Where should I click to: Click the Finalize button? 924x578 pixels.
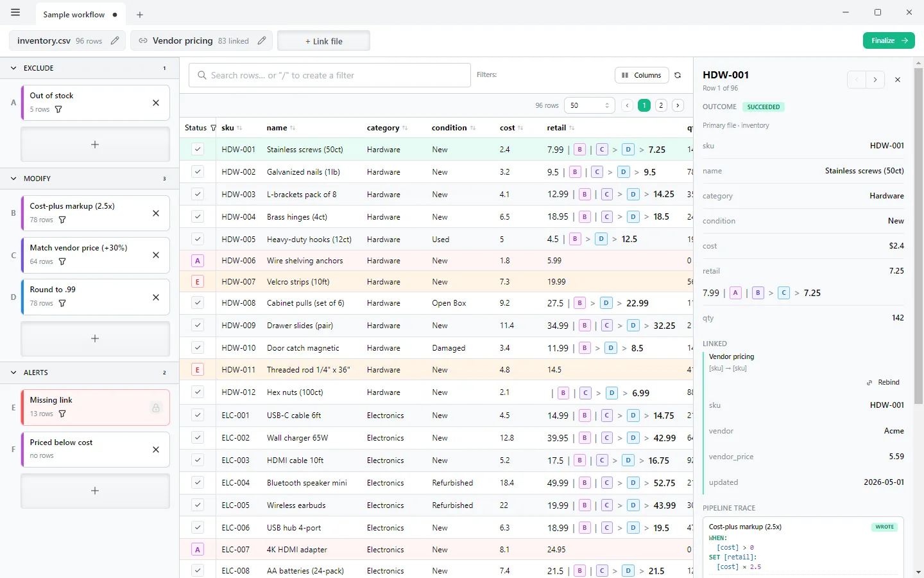click(x=889, y=40)
